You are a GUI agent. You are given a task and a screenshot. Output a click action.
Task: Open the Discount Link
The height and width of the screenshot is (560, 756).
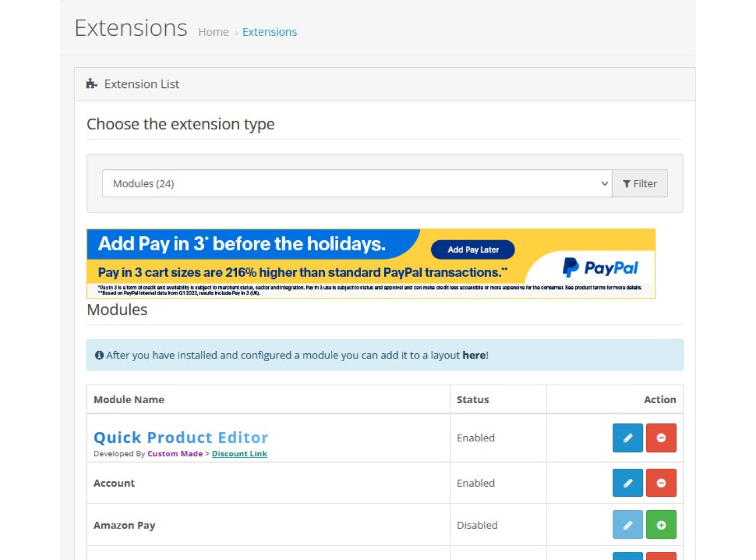pos(239,454)
